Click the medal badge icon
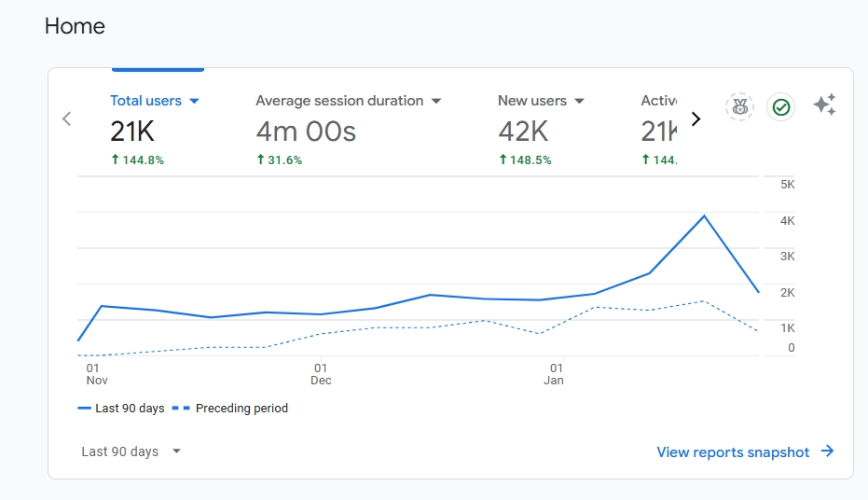The width and height of the screenshot is (868, 500). pyautogui.click(x=739, y=107)
